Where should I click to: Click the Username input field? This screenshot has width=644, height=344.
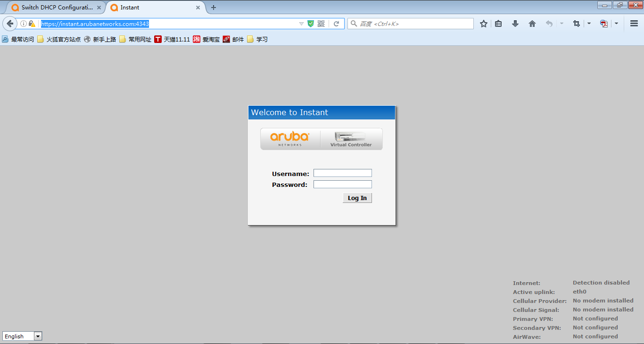(343, 173)
